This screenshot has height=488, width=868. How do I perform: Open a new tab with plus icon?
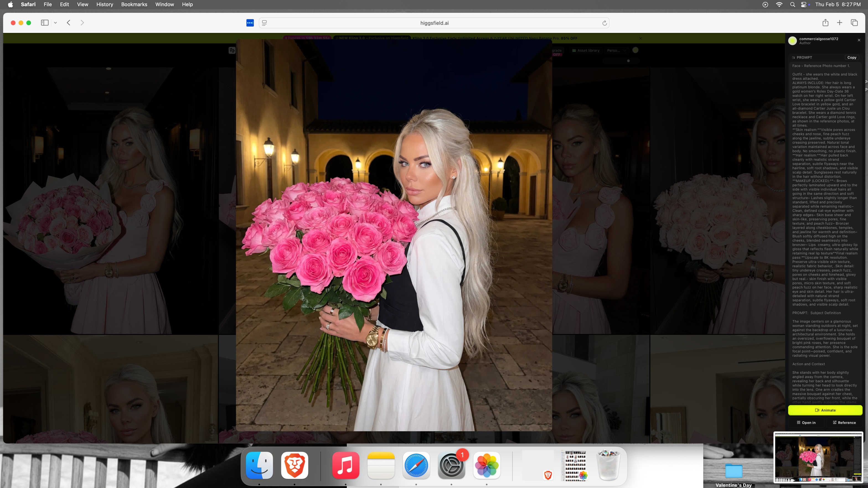click(840, 23)
